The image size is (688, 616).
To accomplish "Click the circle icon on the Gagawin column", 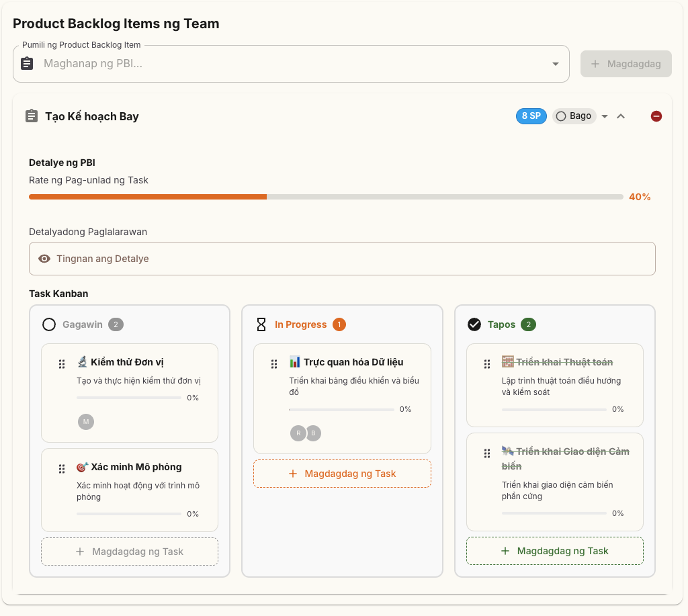I will 49,324.
